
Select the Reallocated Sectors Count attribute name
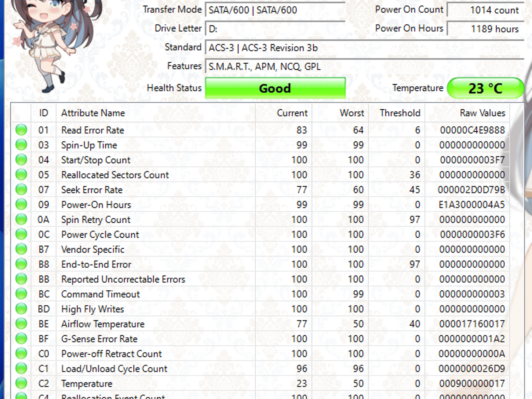tap(115, 175)
